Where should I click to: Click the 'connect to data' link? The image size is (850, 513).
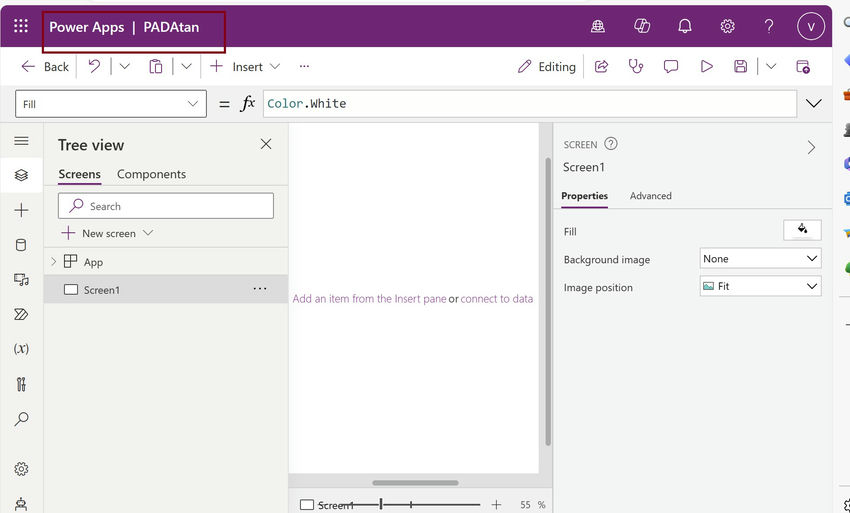(497, 299)
